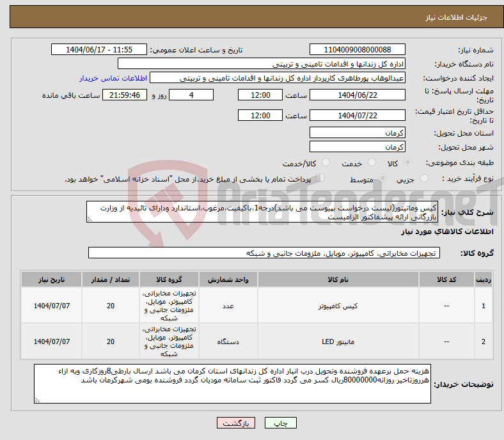Click the announcement date field 1404/06/17 - 11:55
The image size is (504, 440).
[x=99, y=49]
